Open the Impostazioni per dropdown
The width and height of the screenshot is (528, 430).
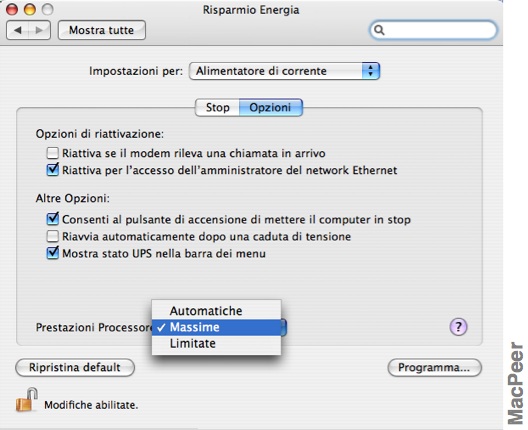point(285,71)
